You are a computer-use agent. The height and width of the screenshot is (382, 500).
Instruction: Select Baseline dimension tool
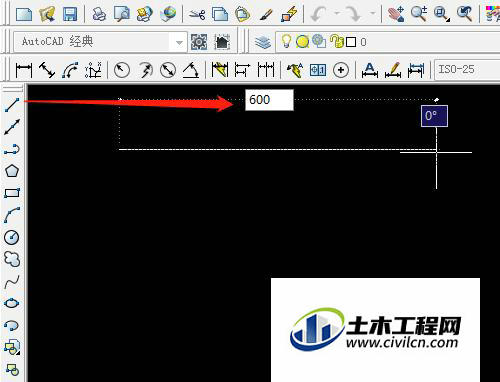(243, 70)
